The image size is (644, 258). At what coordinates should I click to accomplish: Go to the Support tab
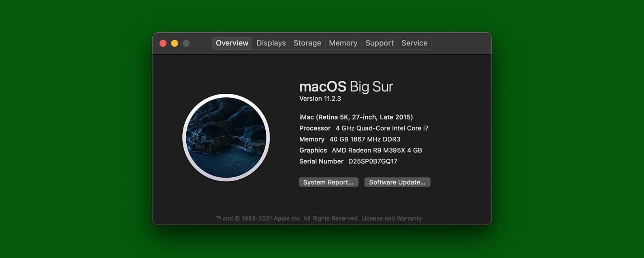tap(380, 43)
